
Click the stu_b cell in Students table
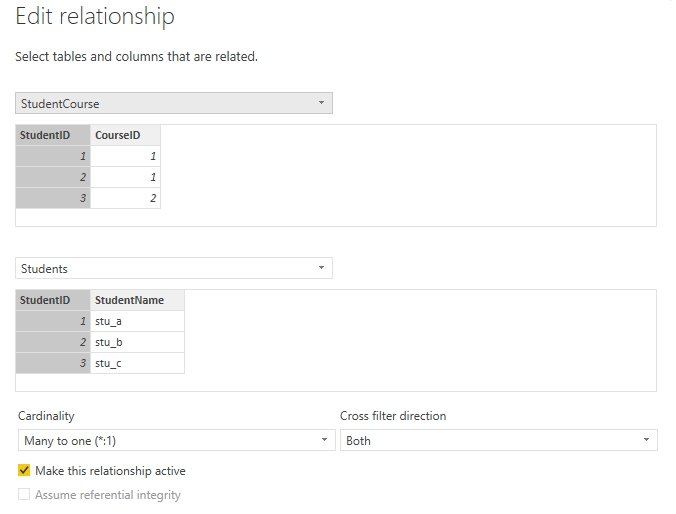(138, 342)
